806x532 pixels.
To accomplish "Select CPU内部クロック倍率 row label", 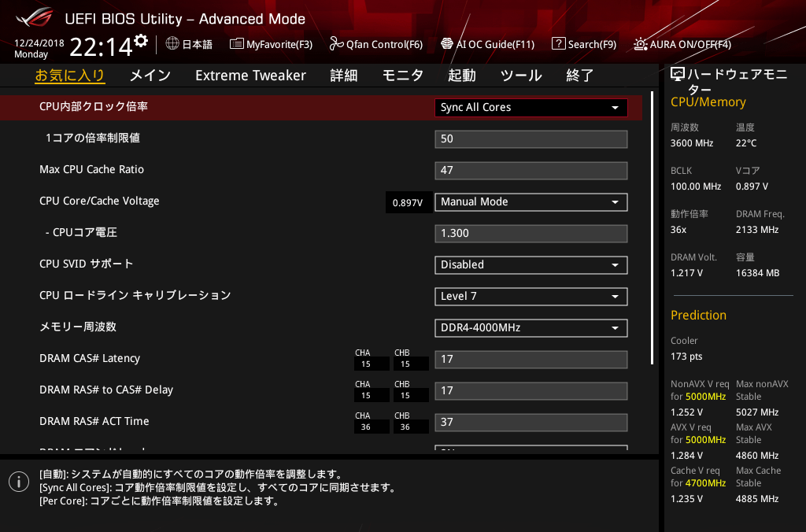I will coord(94,106).
